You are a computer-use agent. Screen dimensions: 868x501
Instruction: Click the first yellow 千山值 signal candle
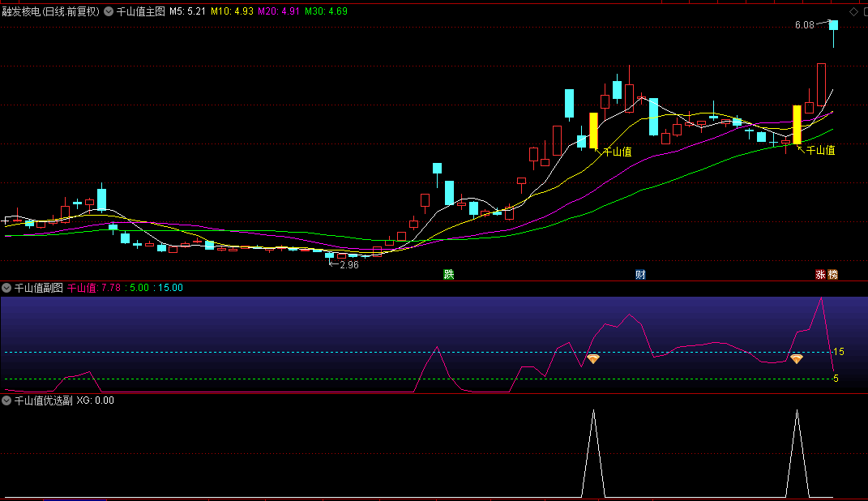point(593,130)
